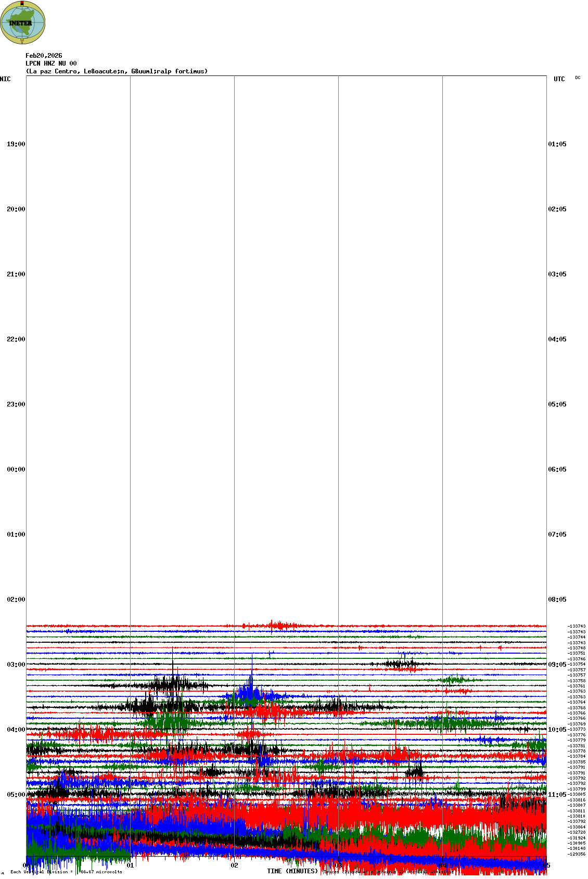Click the -133743 offset value at right
The height and width of the screenshot is (879, 588).
pos(576,627)
